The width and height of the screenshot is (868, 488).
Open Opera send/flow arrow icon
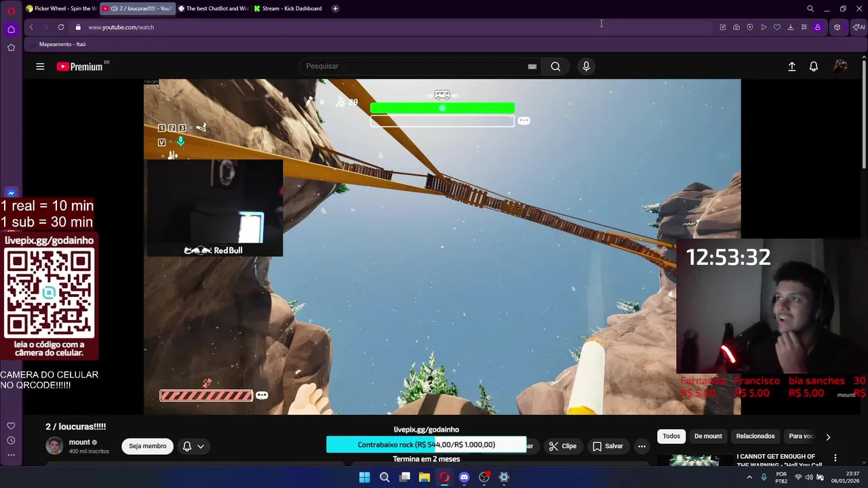click(764, 27)
